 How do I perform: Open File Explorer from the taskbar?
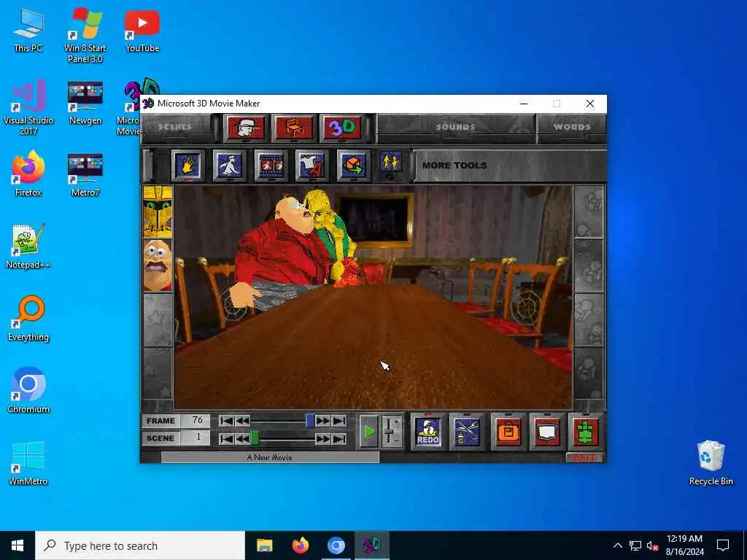click(x=264, y=545)
